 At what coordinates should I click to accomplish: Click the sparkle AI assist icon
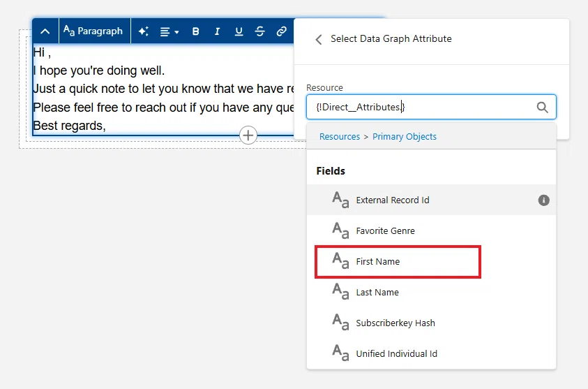143,31
